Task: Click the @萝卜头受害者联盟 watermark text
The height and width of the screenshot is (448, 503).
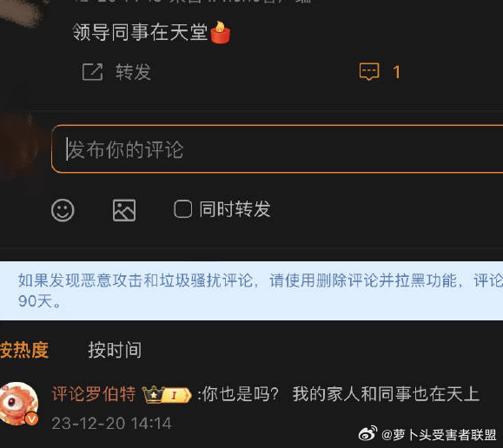Action: [x=440, y=435]
